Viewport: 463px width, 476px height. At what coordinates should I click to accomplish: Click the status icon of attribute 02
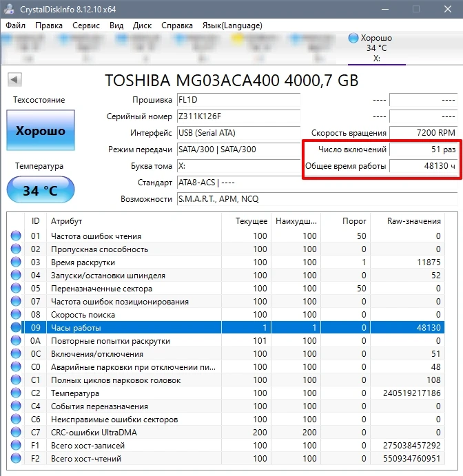click(16, 249)
